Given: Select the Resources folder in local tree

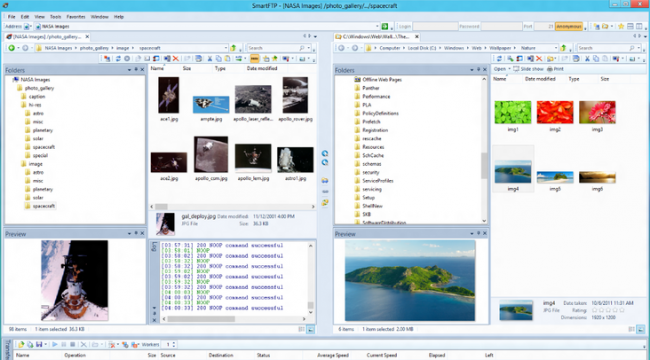Looking at the screenshot, I should coord(373,147).
